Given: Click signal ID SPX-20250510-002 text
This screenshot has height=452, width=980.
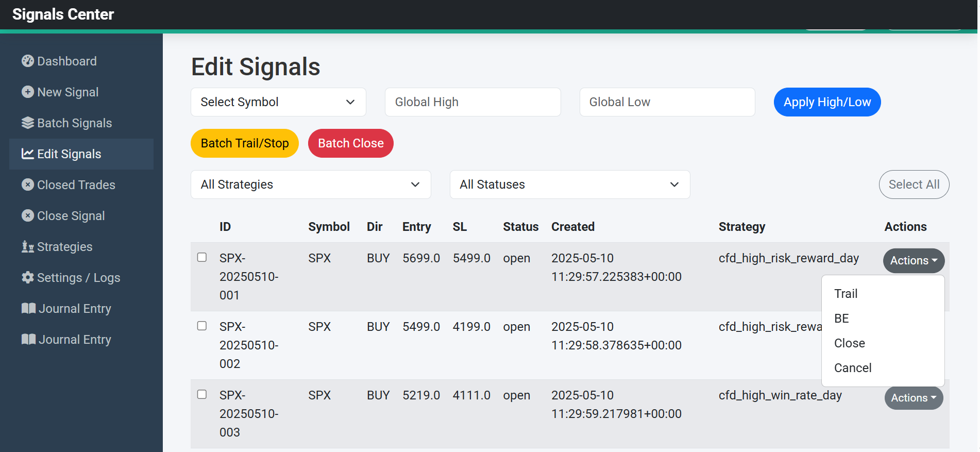Looking at the screenshot, I should pos(249,345).
